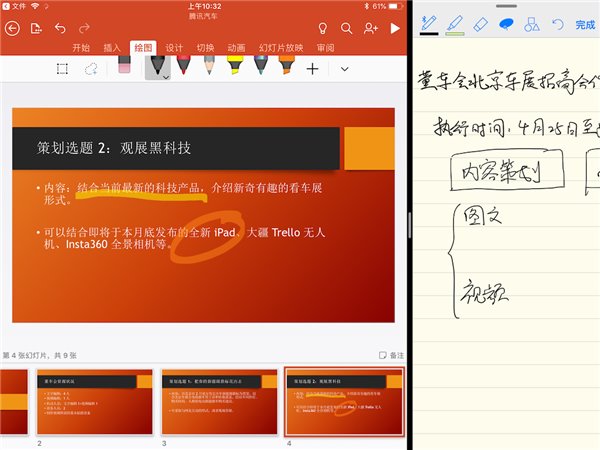Screen dimensions: 600x450
Task: Open the 备注 notes pane
Action: (391, 355)
